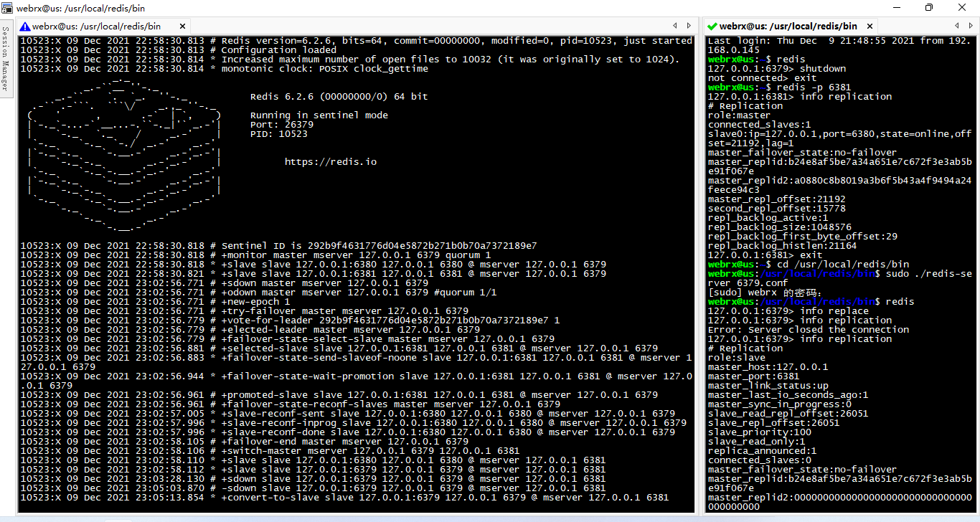Show next tab using left pane's right arrow
Screen dimensions: 980x522
[689, 26]
